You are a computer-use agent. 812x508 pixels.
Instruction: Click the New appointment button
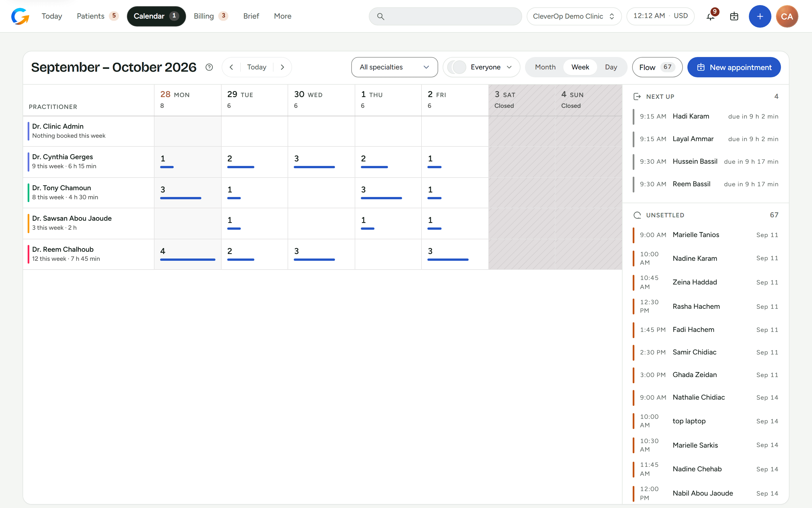734,67
